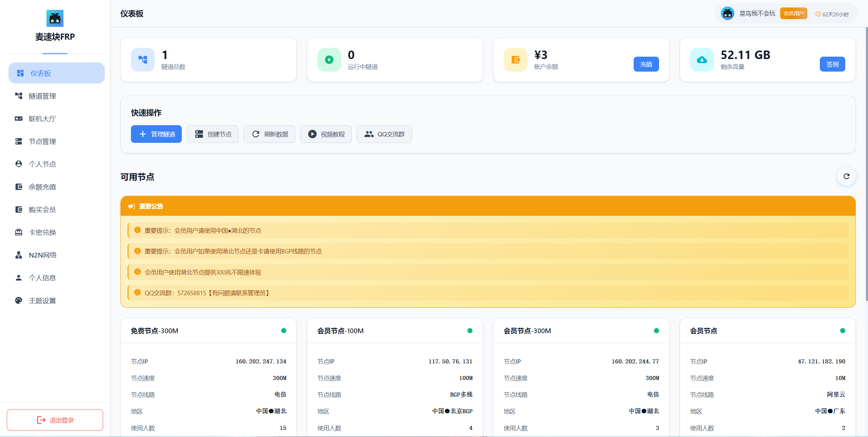
Task: Click the 刷新数据 button
Action: tap(269, 134)
